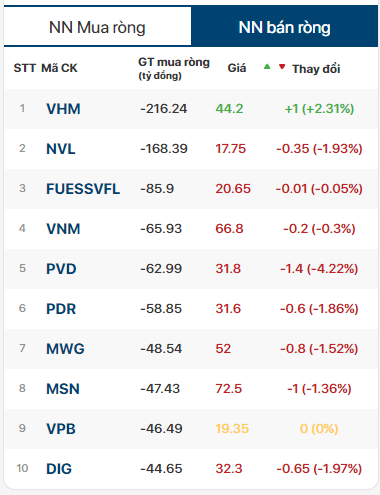Viewport: 380px width, 495px height.
Task: Open the DIG stock ticker link
Action: pos(59,469)
